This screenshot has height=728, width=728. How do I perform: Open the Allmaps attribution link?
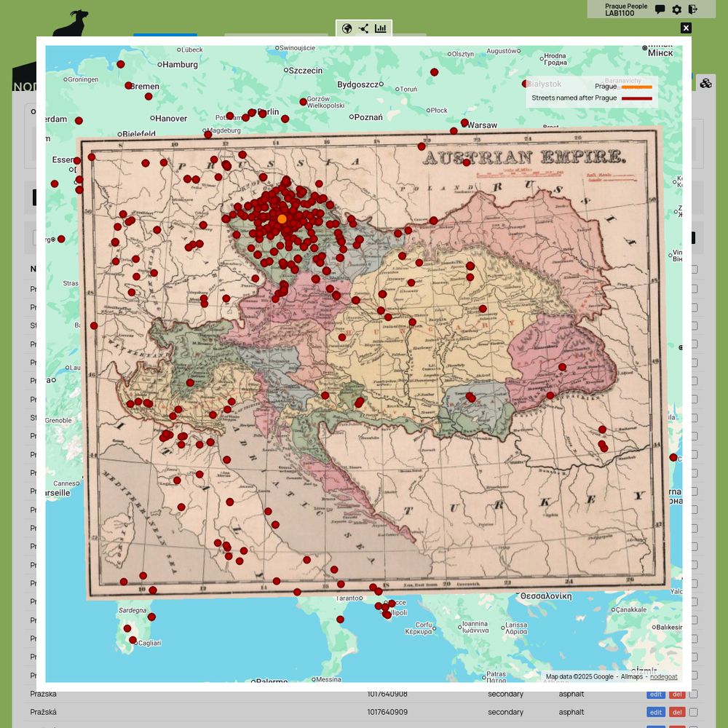point(631,676)
